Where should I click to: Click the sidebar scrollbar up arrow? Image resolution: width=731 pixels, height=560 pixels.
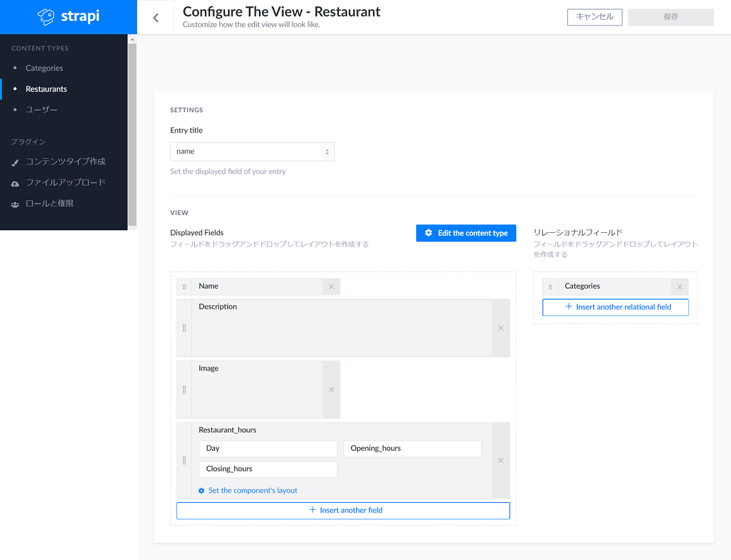133,39
